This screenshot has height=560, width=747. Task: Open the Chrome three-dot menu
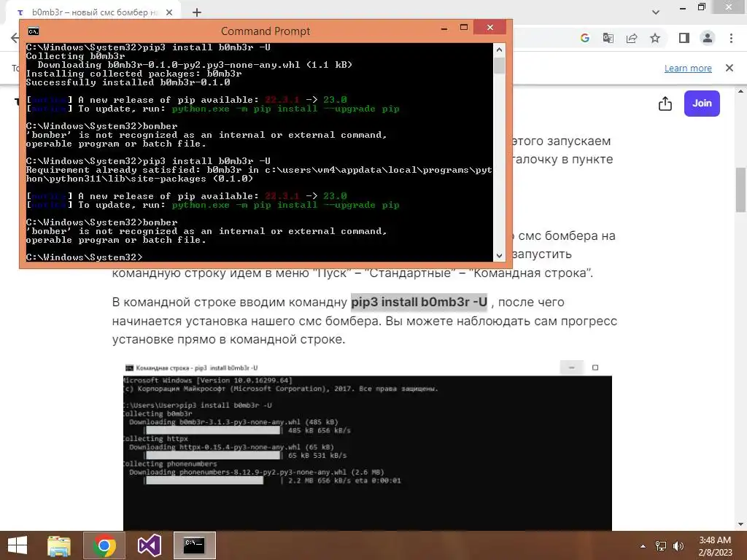(x=731, y=38)
